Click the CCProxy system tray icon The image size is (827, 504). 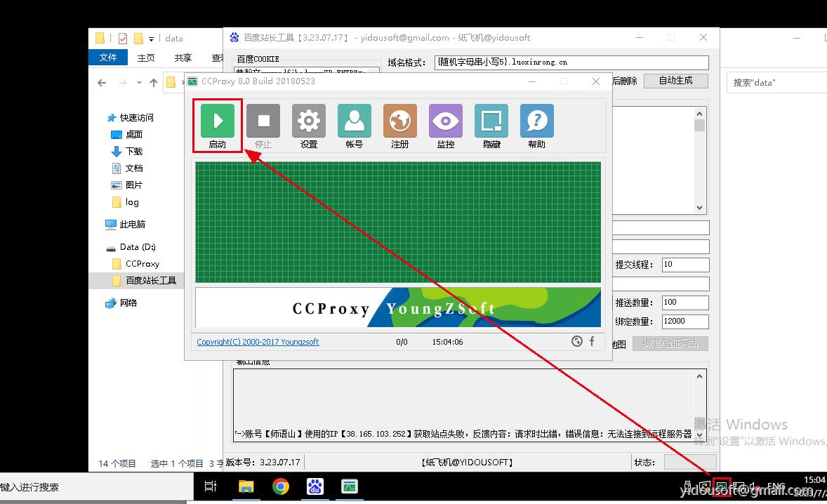tap(722, 486)
